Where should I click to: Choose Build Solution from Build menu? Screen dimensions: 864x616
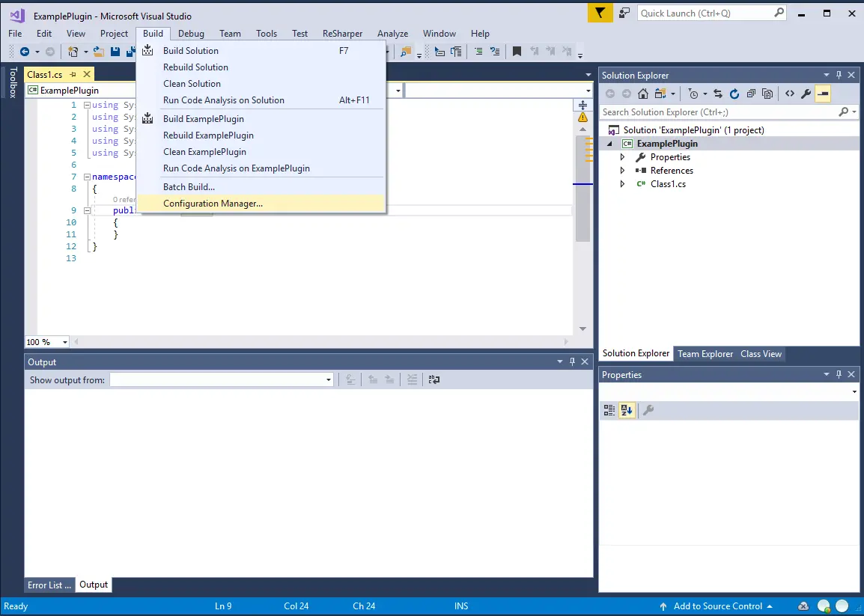pos(260,51)
